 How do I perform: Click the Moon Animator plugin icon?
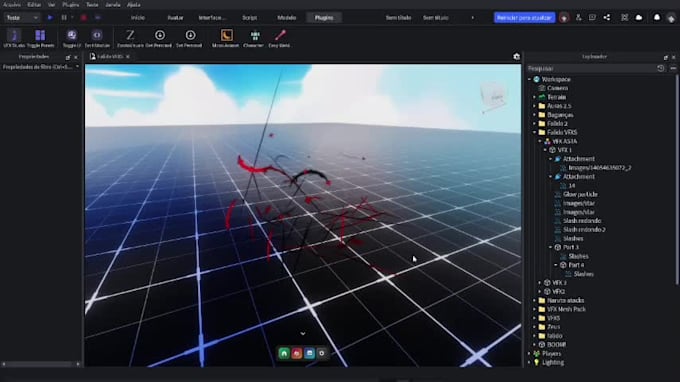pyautogui.click(x=226, y=35)
